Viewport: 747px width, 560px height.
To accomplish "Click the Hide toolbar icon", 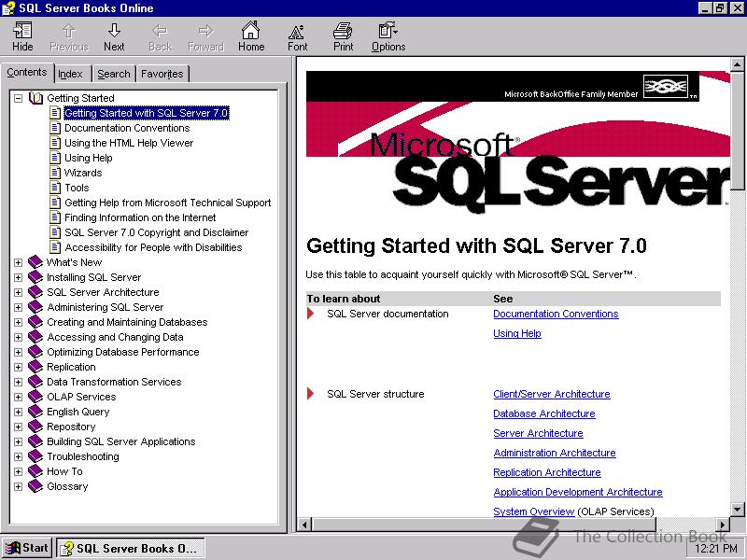I will pyautogui.click(x=22, y=31).
